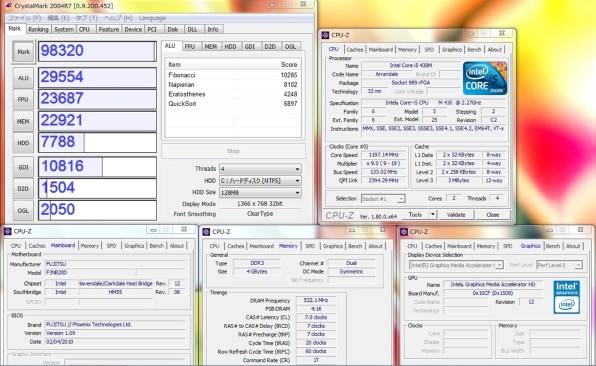Switch to the Device tab in CrystalMark
Viewport: 596px width, 366px height.
[x=133, y=29]
